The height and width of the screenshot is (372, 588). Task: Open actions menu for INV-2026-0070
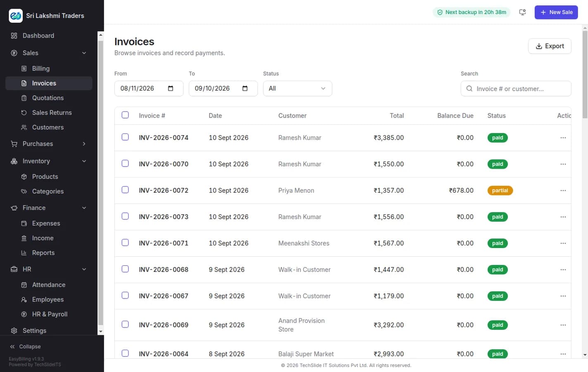pos(563,164)
